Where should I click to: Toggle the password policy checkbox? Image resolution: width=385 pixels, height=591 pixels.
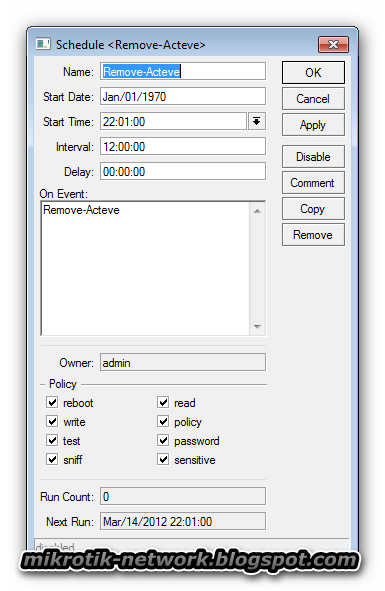coord(163,440)
